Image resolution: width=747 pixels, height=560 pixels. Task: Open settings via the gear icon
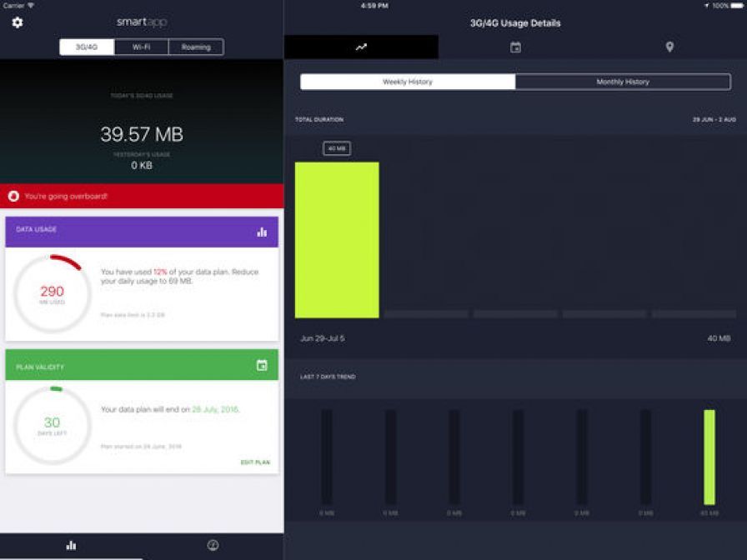[18, 22]
